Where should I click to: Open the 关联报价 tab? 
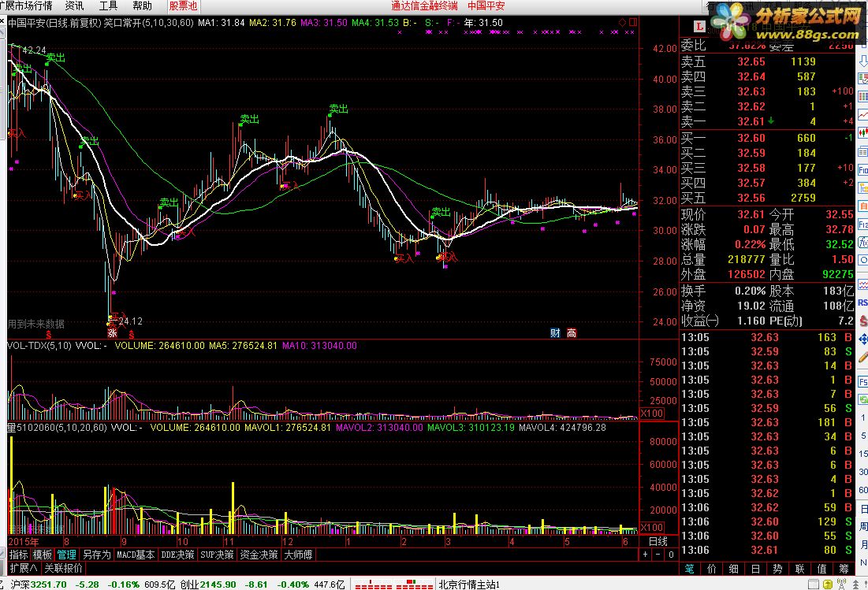coord(64,568)
